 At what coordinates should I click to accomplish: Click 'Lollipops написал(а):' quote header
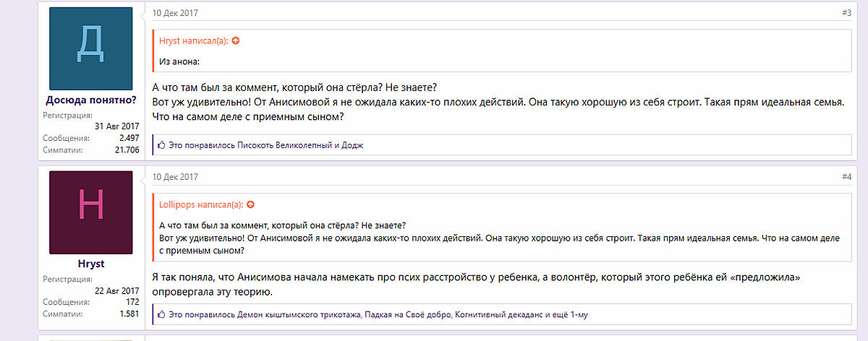(x=201, y=205)
